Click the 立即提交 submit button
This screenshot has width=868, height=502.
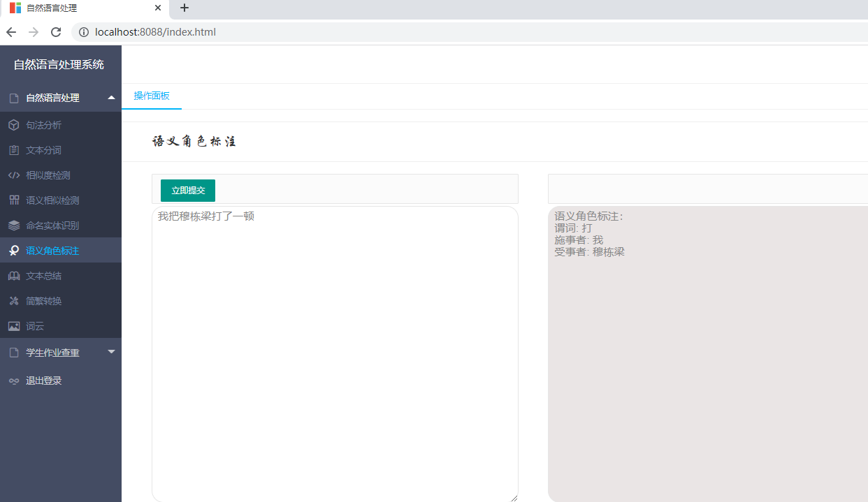point(188,191)
